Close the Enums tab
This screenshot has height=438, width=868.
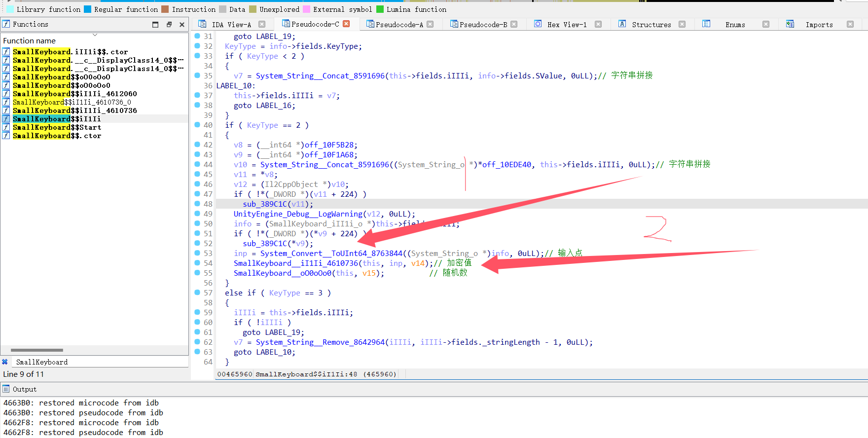tap(766, 24)
